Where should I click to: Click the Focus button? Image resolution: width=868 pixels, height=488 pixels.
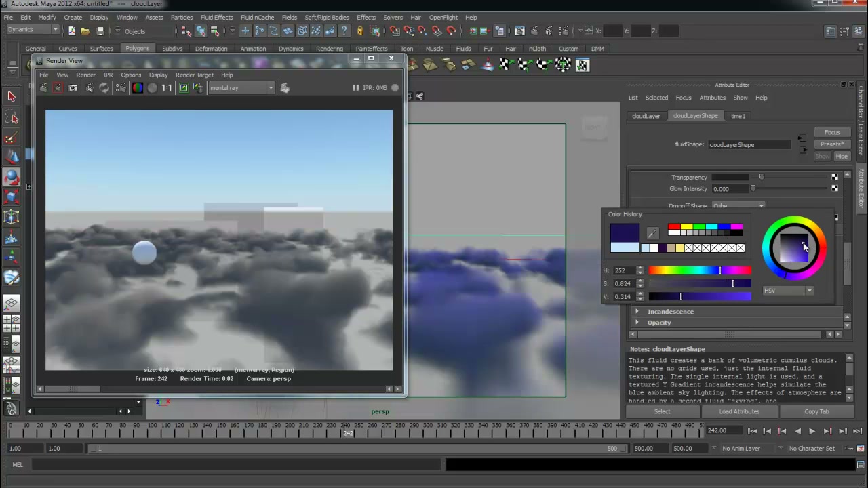coord(832,133)
